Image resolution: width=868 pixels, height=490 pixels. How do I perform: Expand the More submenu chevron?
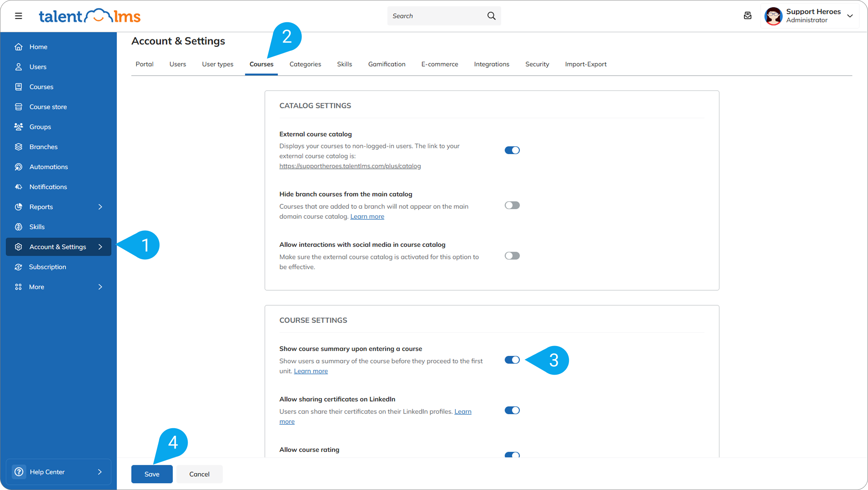point(100,287)
